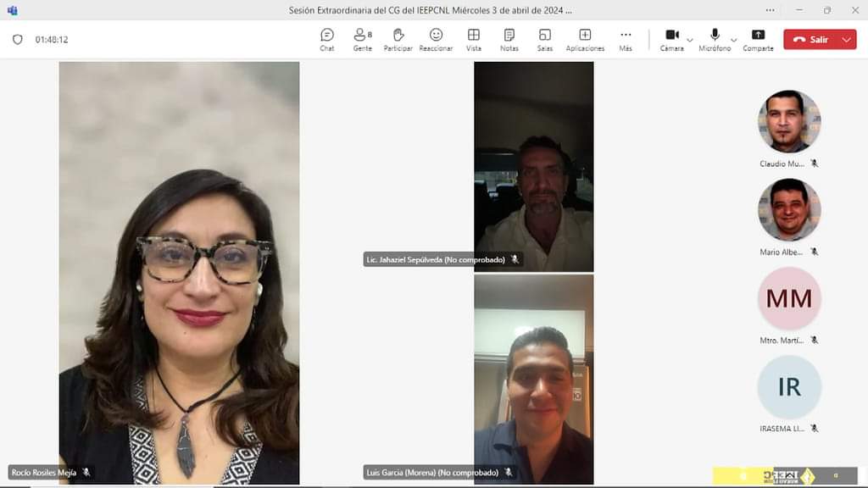Change layout with Vista
This screenshot has width=868, height=488.
point(473,40)
